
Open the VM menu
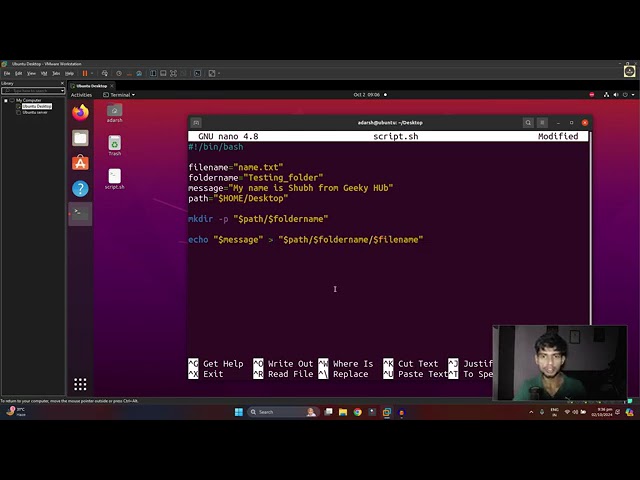coord(44,73)
